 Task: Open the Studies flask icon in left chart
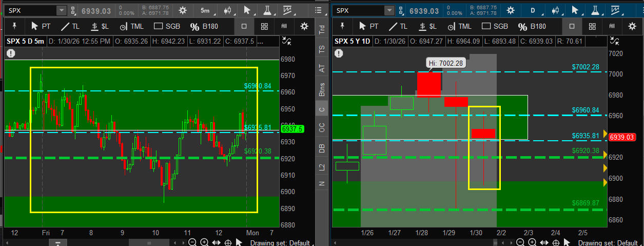tap(267, 10)
